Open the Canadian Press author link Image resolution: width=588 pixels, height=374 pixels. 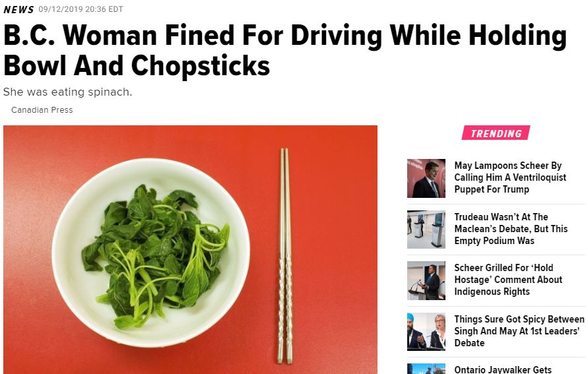[x=42, y=109]
